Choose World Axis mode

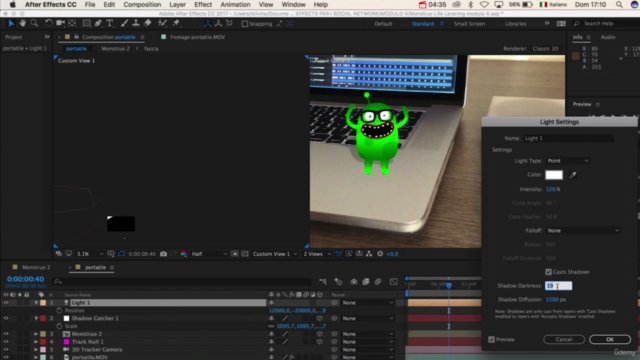tap(218, 24)
